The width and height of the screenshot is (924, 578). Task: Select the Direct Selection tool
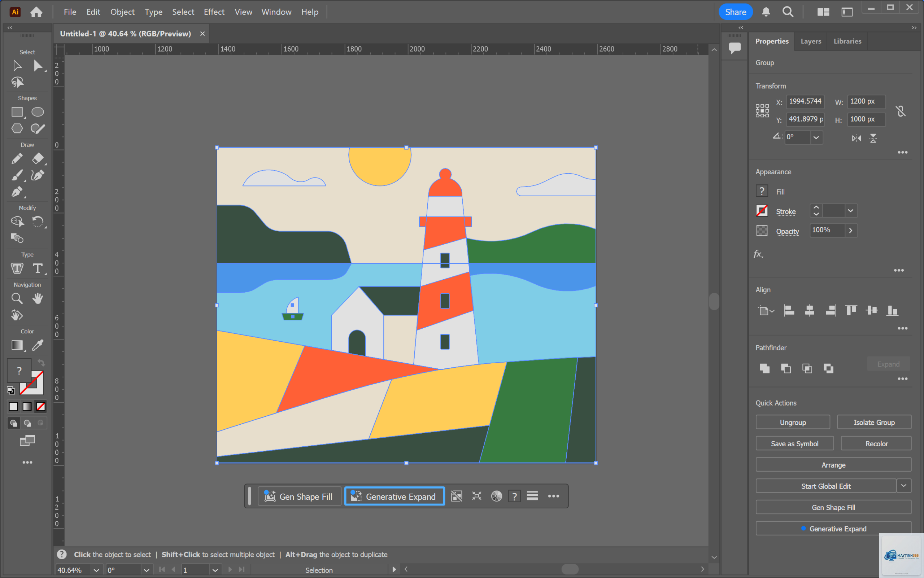click(x=38, y=66)
